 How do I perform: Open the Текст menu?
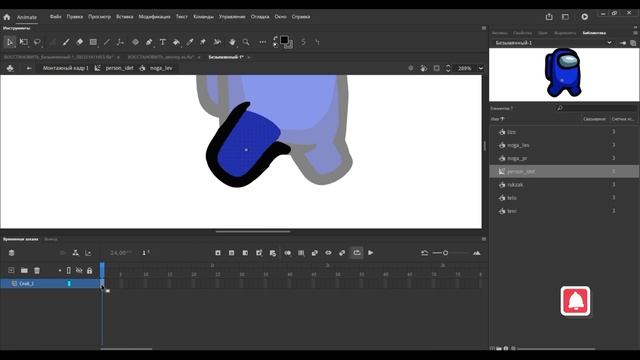point(182,17)
